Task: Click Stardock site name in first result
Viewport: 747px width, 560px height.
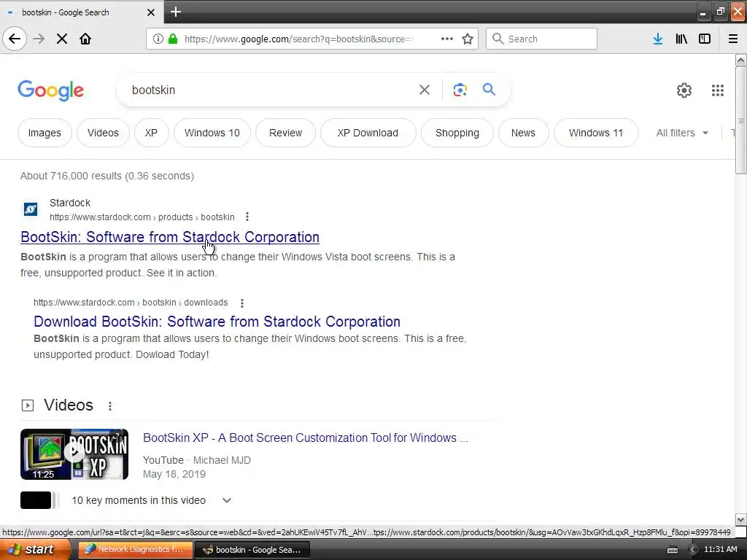Action: [70, 203]
